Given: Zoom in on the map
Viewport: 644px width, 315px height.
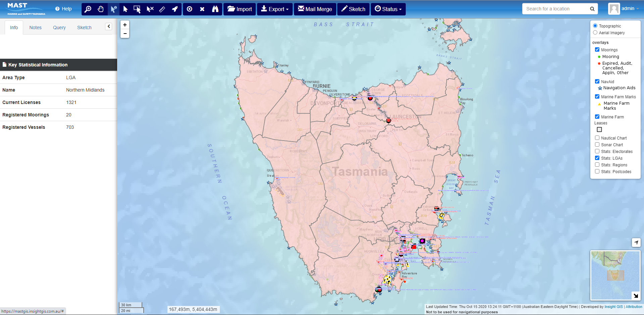Looking at the screenshot, I should (125, 25).
